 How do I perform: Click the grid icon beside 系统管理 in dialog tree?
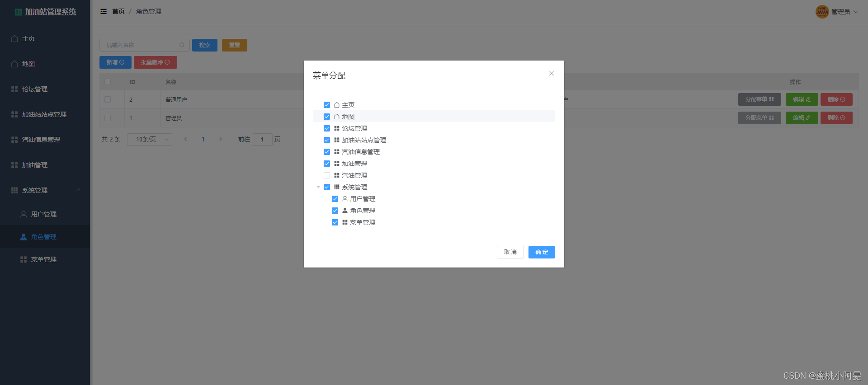click(337, 187)
